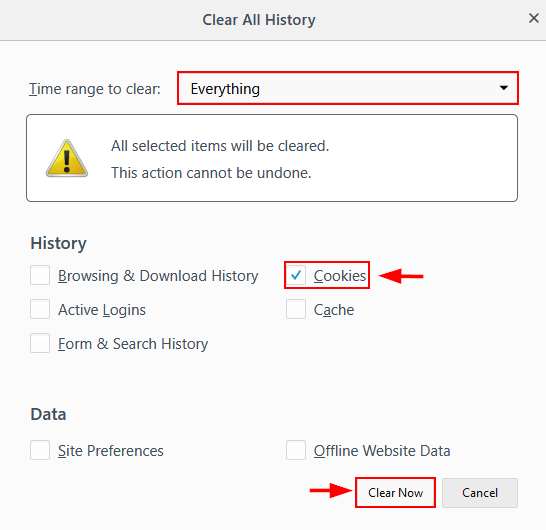Tick the Site Preferences checkbox
This screenshot has height=530, width=546.
(x=40, y=450)
